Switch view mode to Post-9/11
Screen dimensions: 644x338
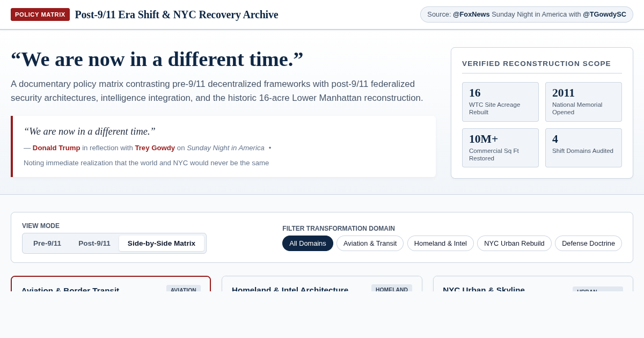[94, 244]
